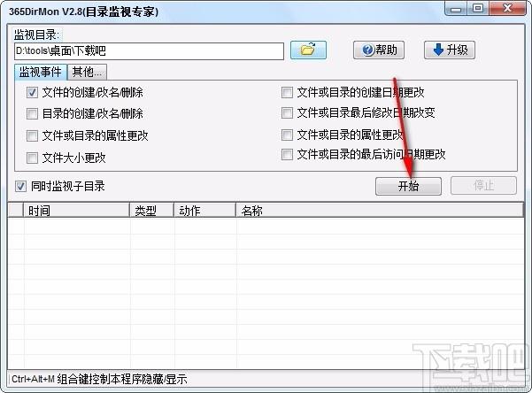Click the monitored directory path field
The image size is (532, 393).
(x=150, y=51)
